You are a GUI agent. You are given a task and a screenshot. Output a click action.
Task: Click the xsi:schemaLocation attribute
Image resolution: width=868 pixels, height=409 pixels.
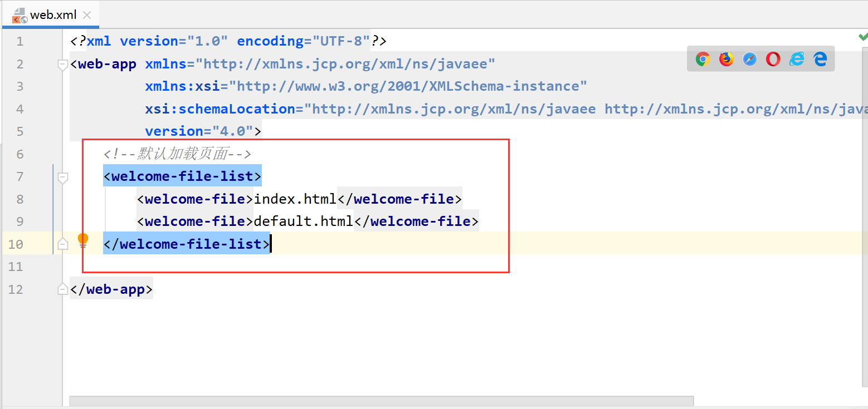506,109
